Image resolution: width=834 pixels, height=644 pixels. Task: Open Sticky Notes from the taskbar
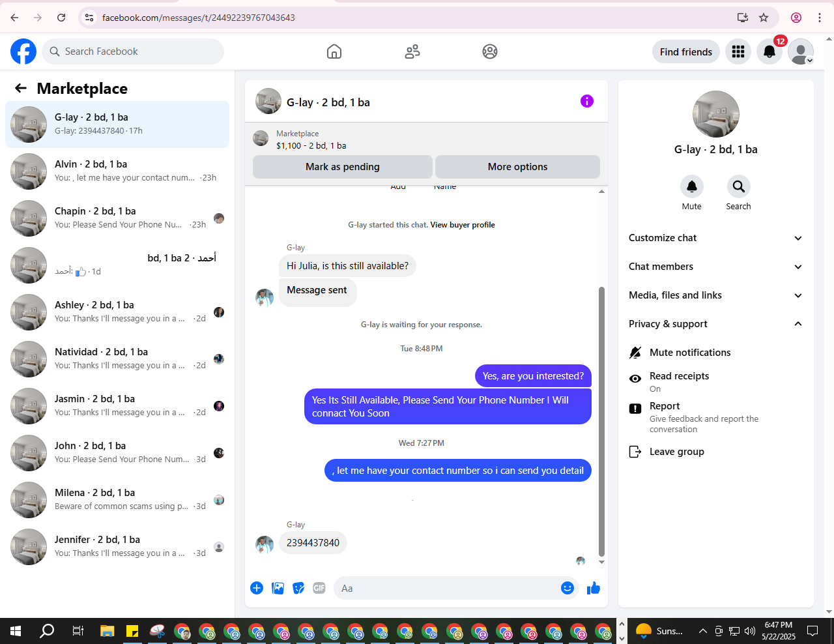(x=132, y=631)
